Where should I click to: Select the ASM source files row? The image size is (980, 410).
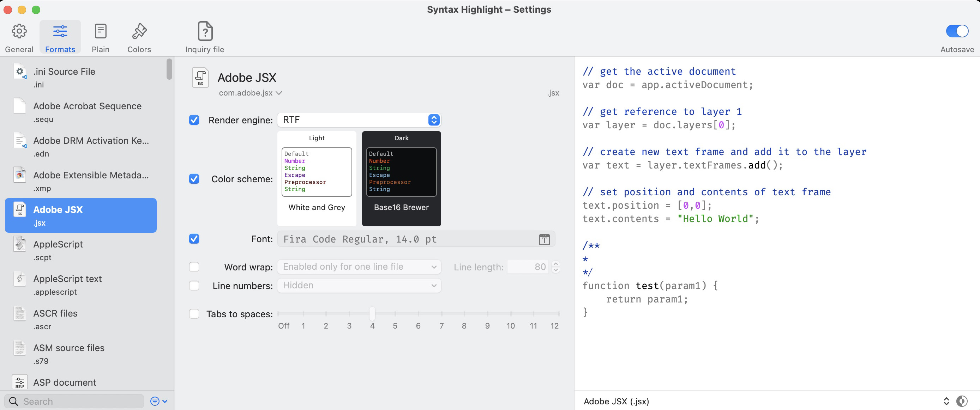[81, 354]
